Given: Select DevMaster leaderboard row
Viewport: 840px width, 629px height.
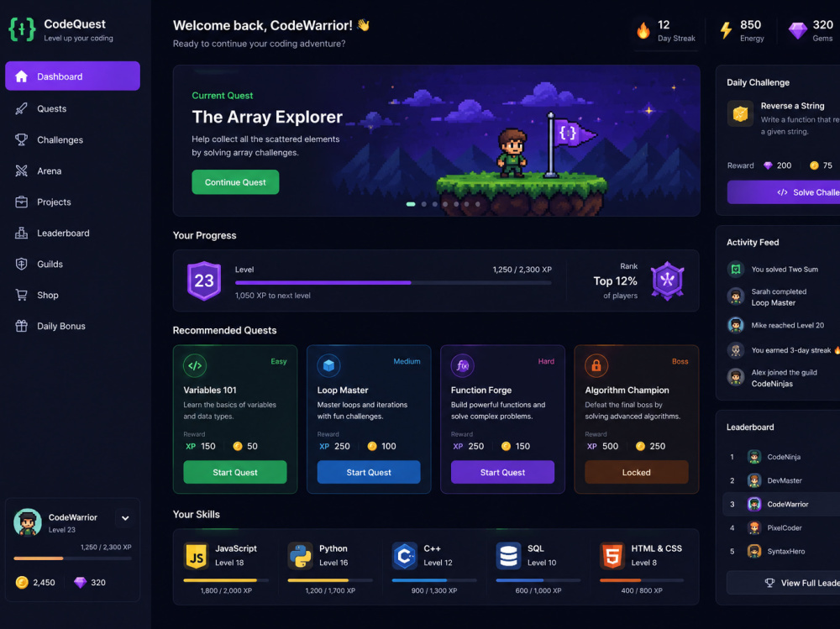Looking at the screenshot, I should point(781,480).
